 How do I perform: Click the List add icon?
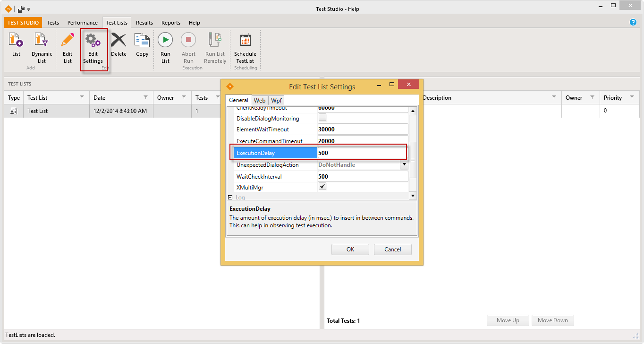16,41
